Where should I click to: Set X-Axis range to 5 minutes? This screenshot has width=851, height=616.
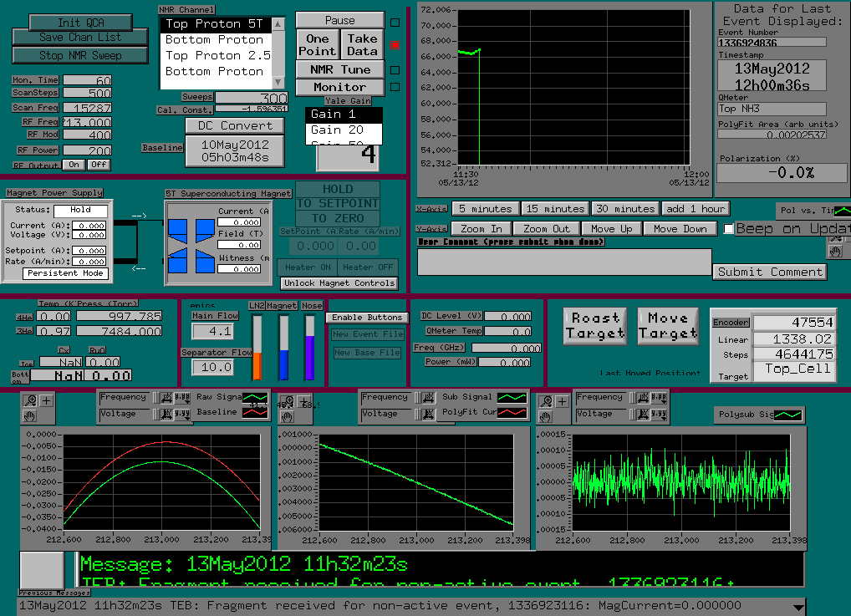point(485,209)
